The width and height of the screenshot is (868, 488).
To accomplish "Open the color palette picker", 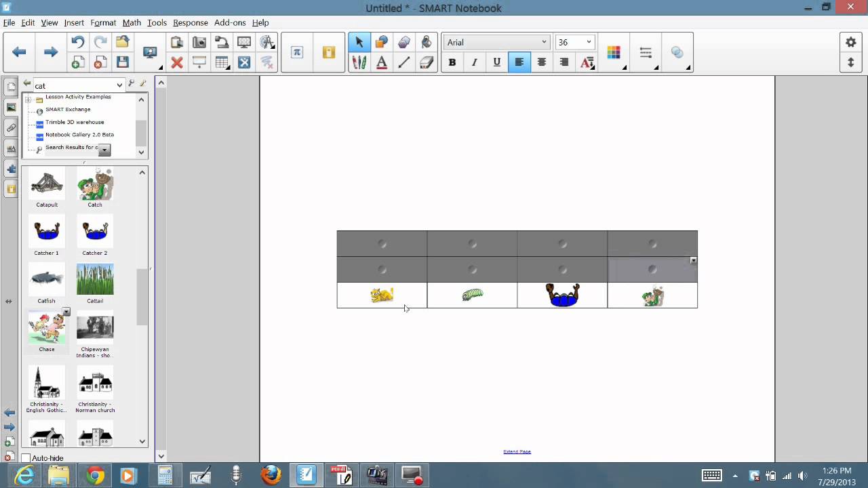I will (613, 52).
